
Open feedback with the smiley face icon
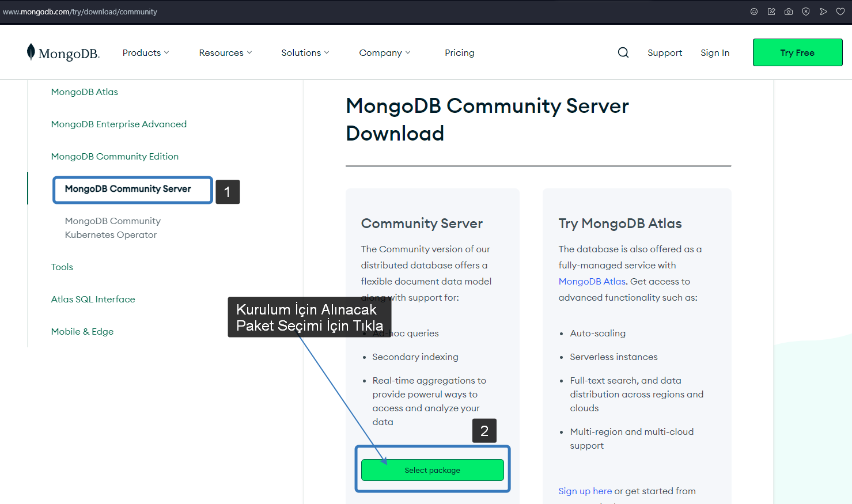pos(754,11)
